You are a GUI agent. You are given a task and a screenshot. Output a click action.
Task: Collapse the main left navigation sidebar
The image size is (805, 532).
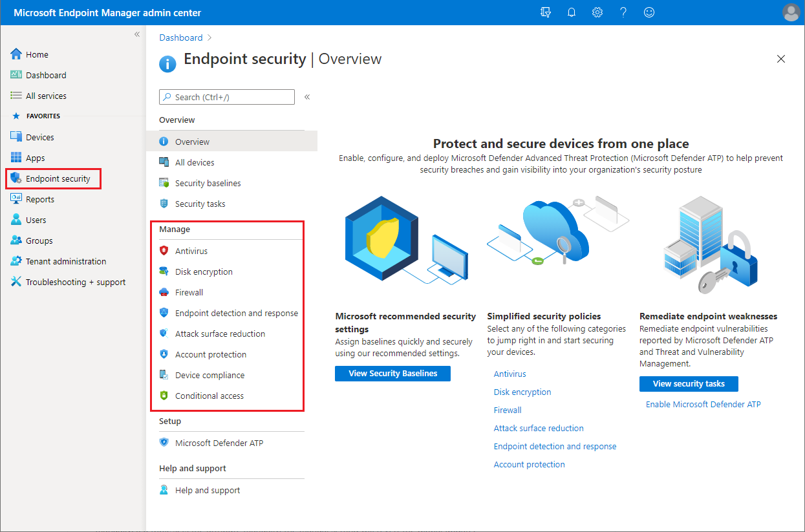[x=137, y=34]
